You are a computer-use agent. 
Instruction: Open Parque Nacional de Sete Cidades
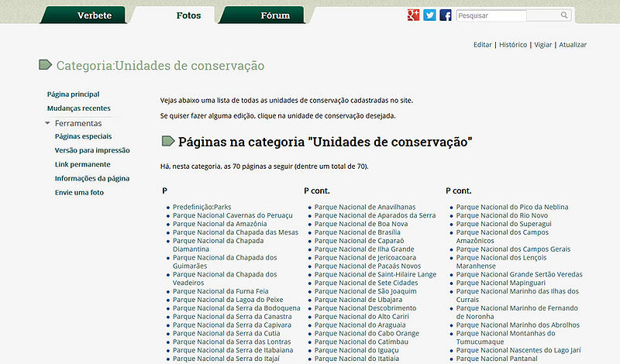(366, 283)
